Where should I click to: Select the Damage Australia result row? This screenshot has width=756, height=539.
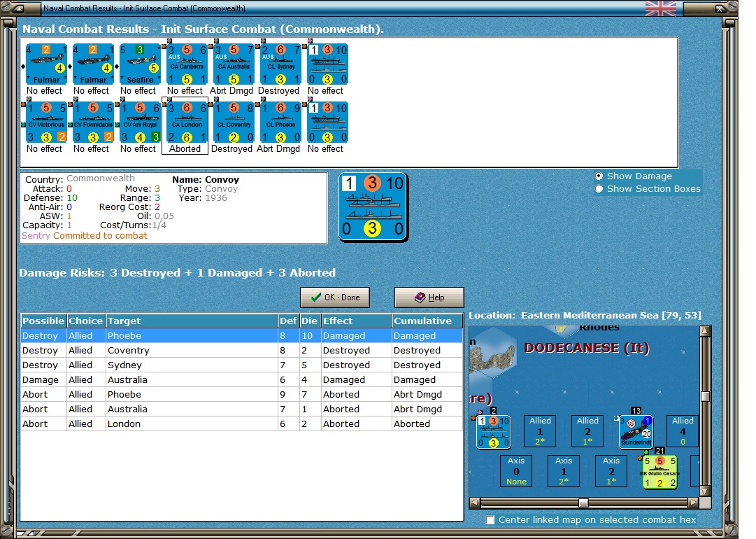pyautogui.click(x=241, y=380)
